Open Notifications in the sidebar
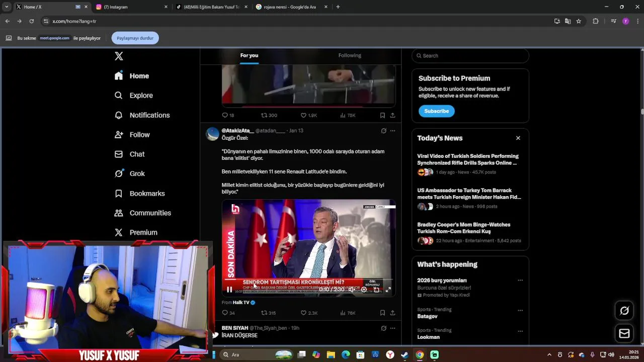This screenshot has height=362, width=644. [142, 115]
